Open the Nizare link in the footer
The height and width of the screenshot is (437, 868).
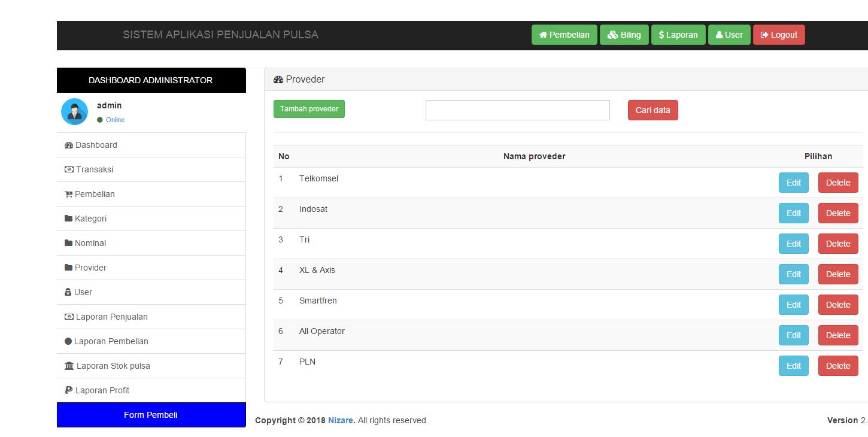tap(341, 420)
